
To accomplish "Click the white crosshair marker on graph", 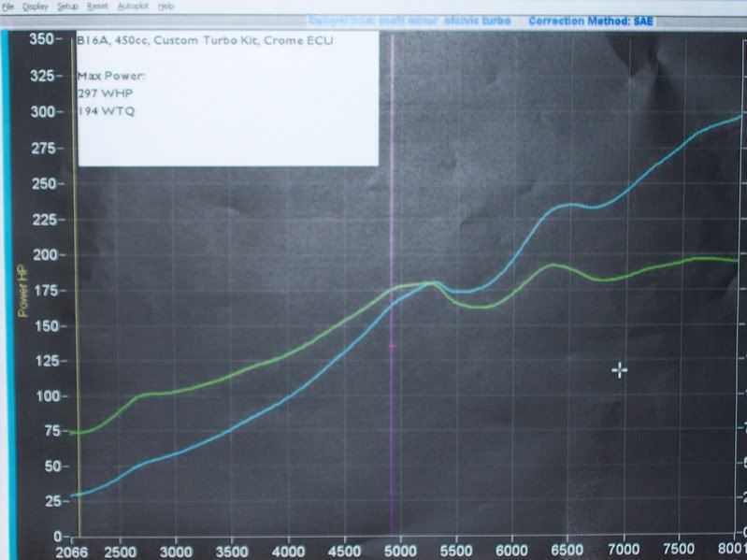I will (x=619, y=370).
